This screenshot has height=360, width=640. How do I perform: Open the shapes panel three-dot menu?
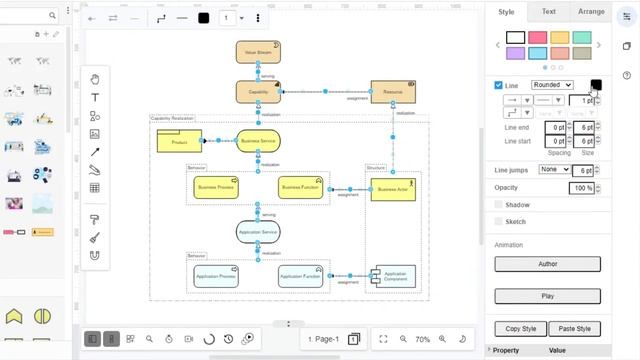point(68,10)
